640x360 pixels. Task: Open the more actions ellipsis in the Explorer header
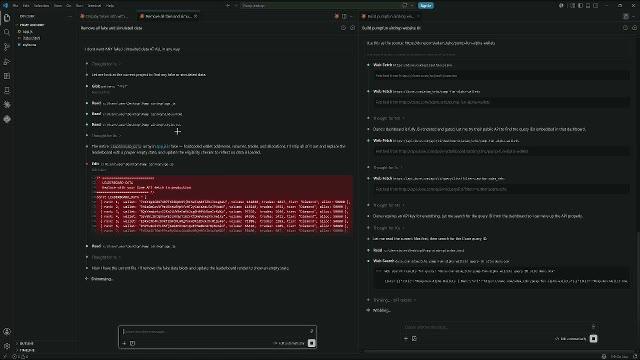pos(70,16)
